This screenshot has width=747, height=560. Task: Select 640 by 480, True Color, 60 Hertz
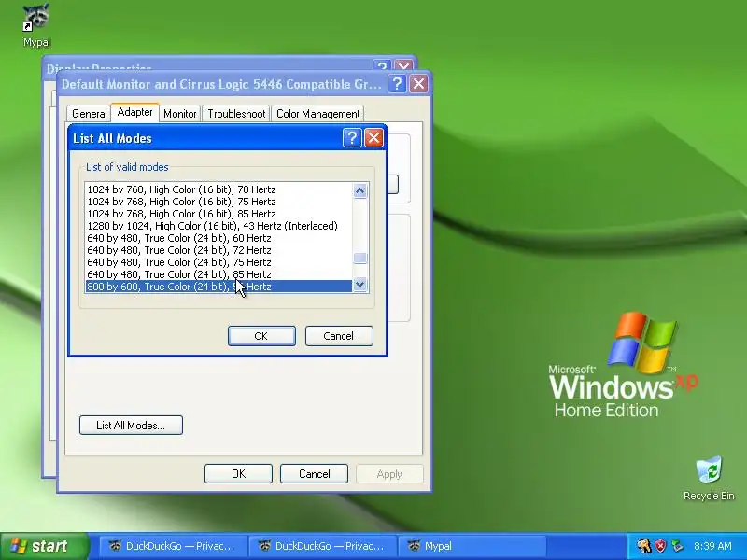[x=218, y=238]
